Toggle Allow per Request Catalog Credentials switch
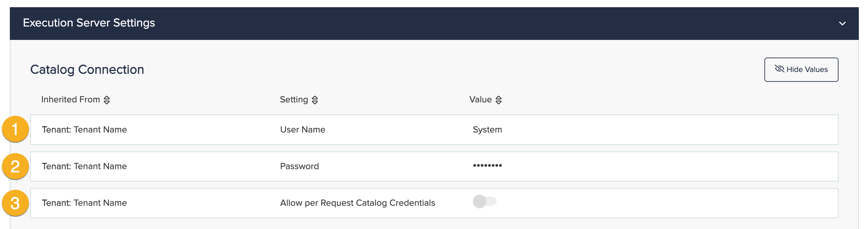 tap(484, 202)
